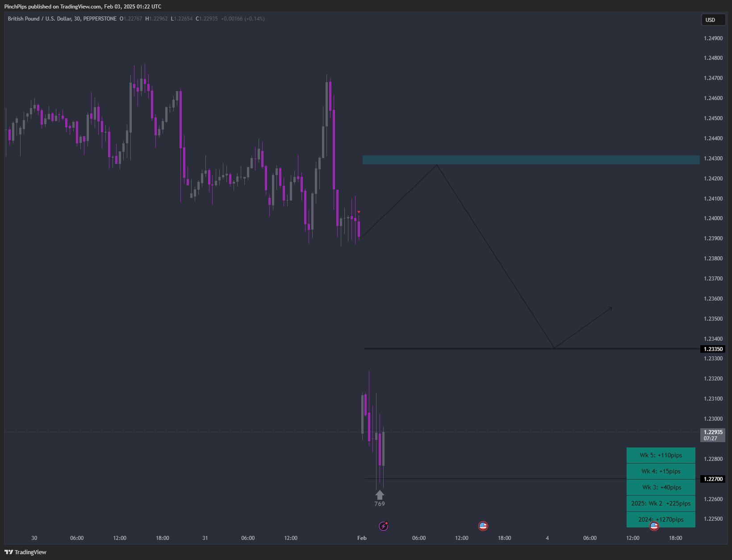Click the current price label 1.22935
732x560 pixels.
pyautogui.click(x=713, y=435)
